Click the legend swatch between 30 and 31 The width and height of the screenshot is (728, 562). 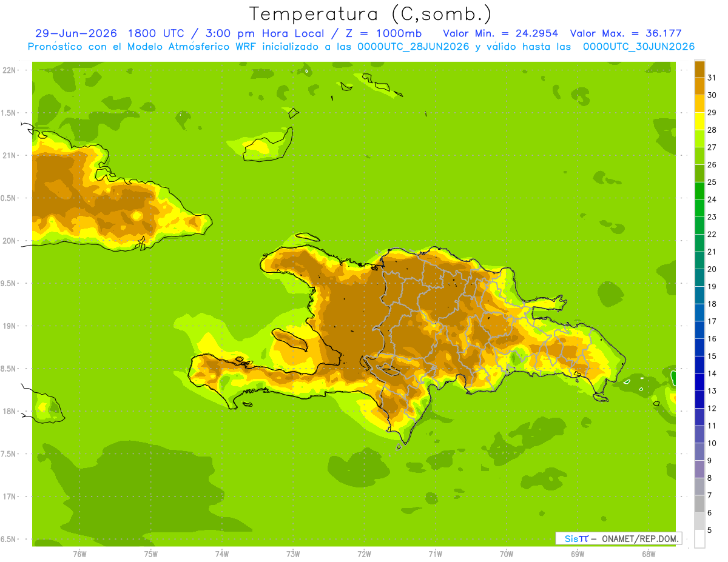[x=699, y=86]
